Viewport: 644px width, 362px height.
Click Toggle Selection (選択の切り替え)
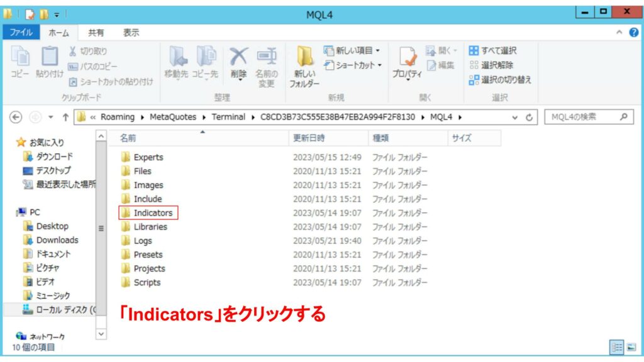point(500,80)
